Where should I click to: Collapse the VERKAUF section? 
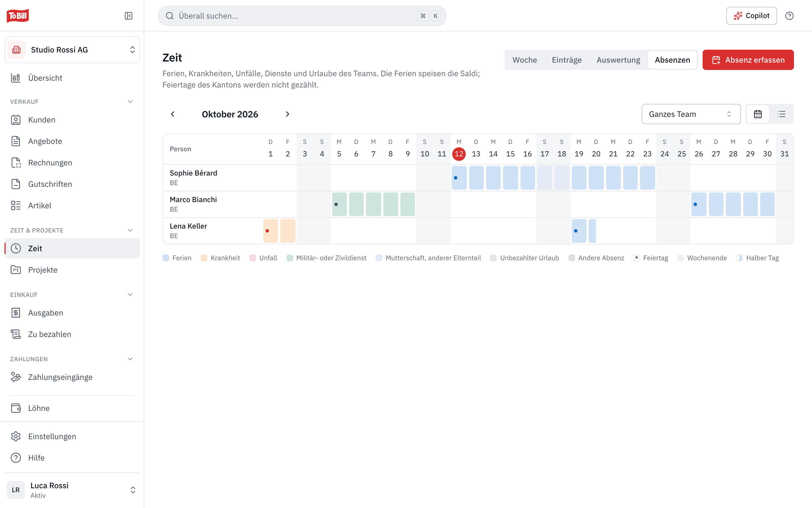pyautogui.click(x=130, y=102)
